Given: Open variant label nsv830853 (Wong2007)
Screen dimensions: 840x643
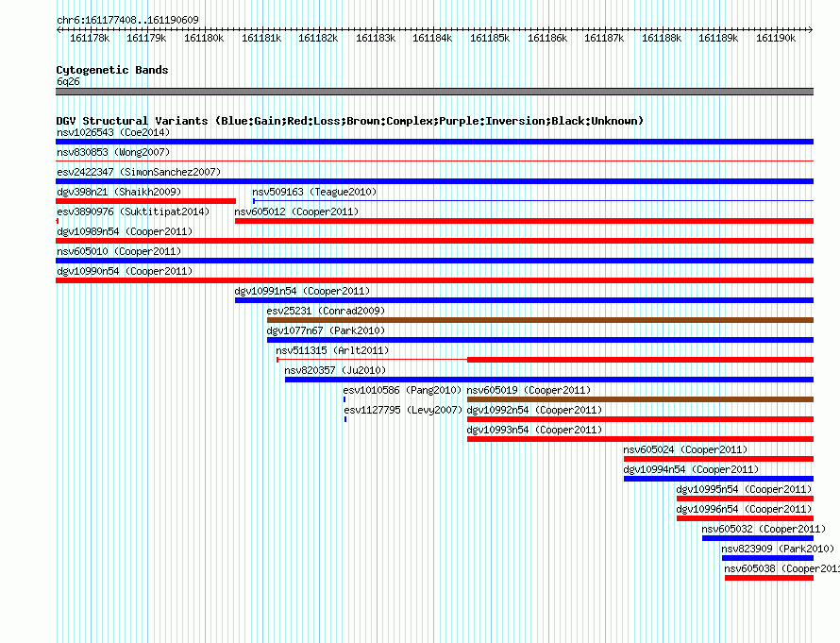Looking at the screenshot, I should coord(113,152).
